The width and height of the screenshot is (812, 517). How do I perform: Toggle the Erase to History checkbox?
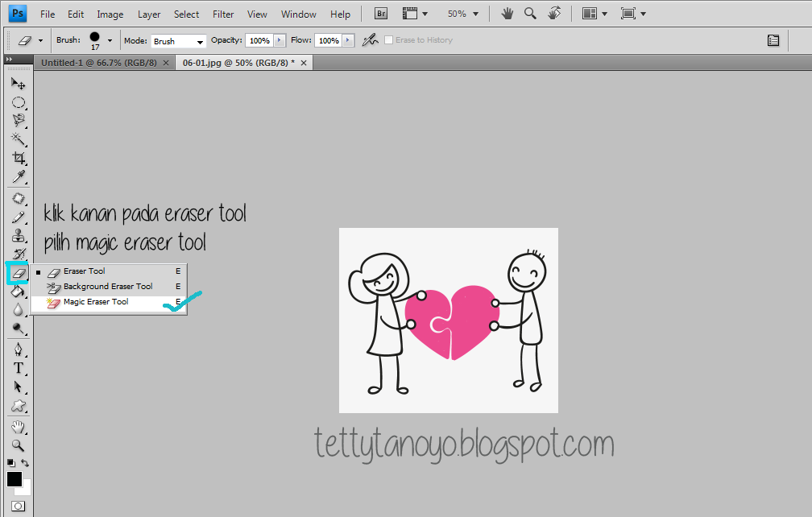tap(389, 40)
